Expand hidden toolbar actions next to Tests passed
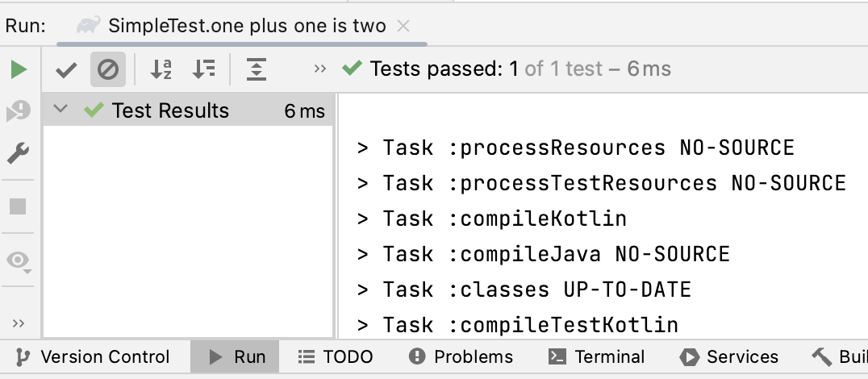 [x=320, y=69]
